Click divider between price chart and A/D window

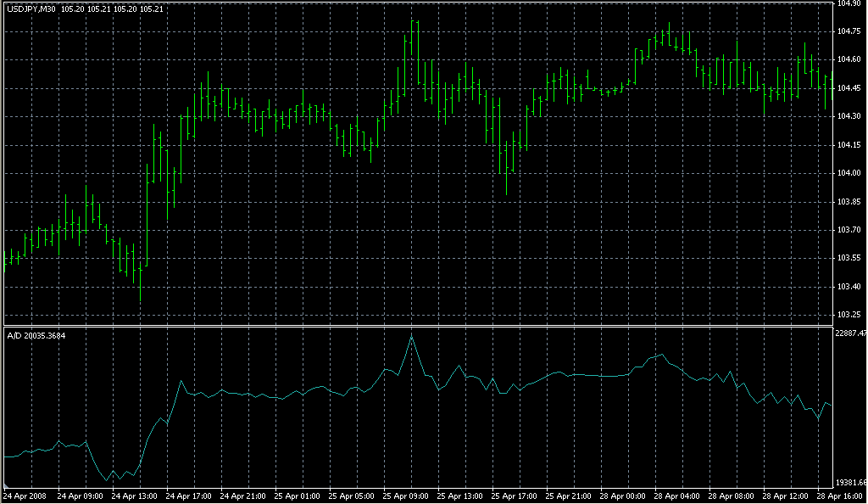pyautogui.click(x=415, y=326)
